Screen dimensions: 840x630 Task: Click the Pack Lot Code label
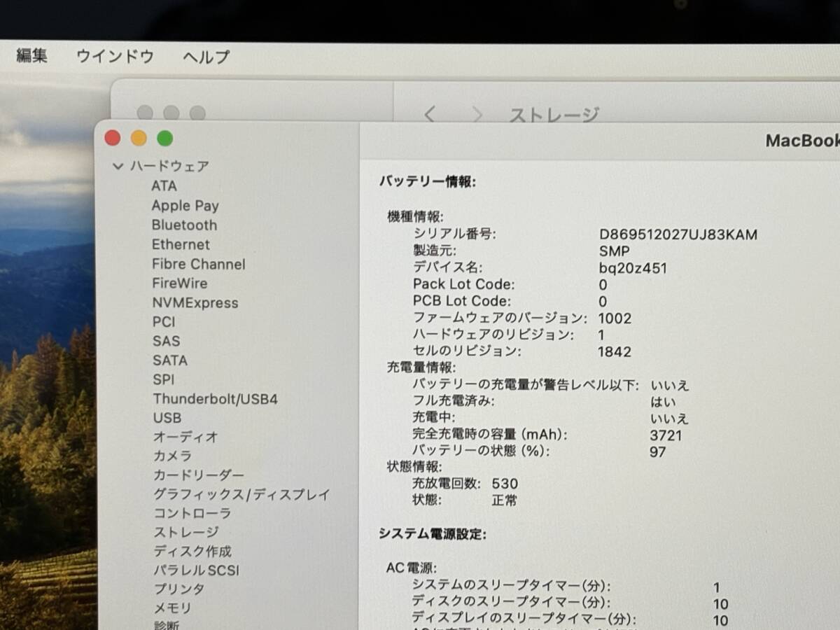point(463,284)
